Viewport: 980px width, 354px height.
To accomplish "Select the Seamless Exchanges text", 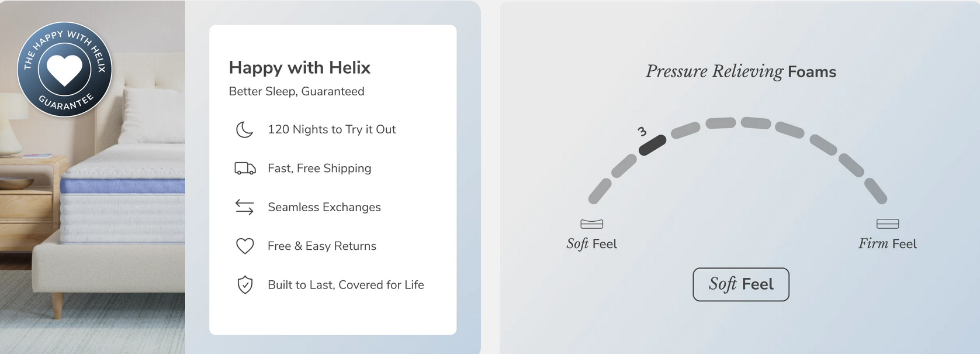I will tap(324, 207).
